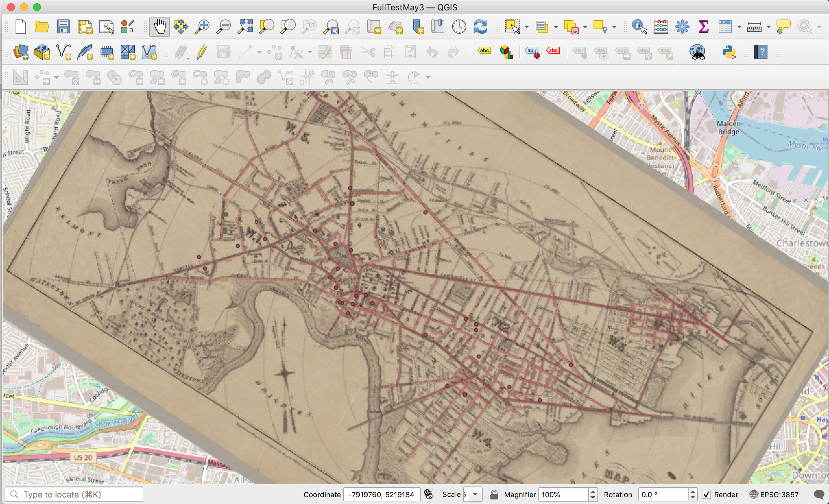Click the red abc label highlight icon
Image resolution: width=829 pixels, height=504 pixels.
point(553,51)
